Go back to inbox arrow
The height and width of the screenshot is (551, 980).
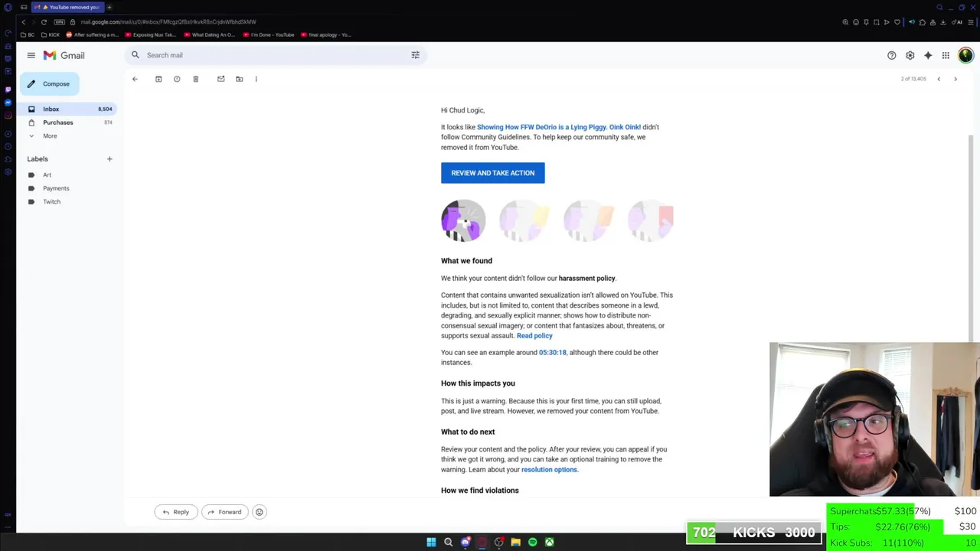point(135,79)
